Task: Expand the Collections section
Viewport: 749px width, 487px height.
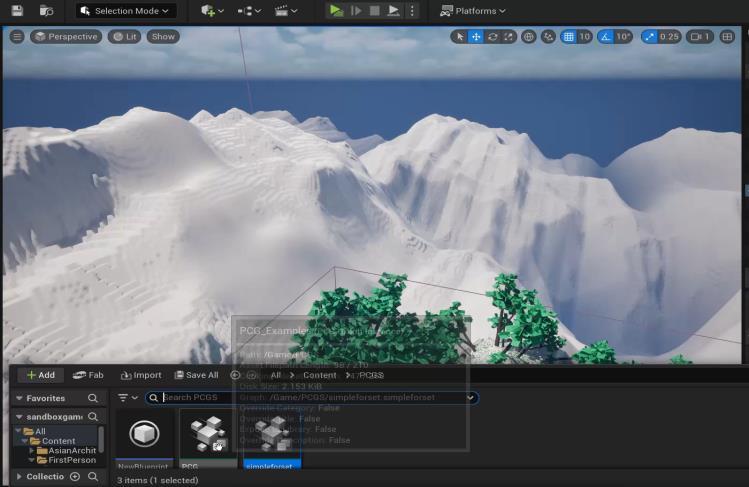Action: 19,476
